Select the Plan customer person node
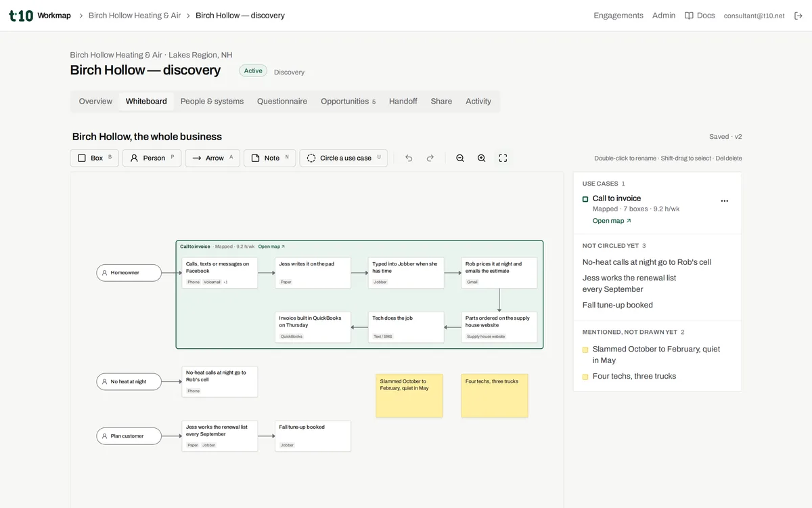This screenshot has height=508, width=812. coord(129,436)
